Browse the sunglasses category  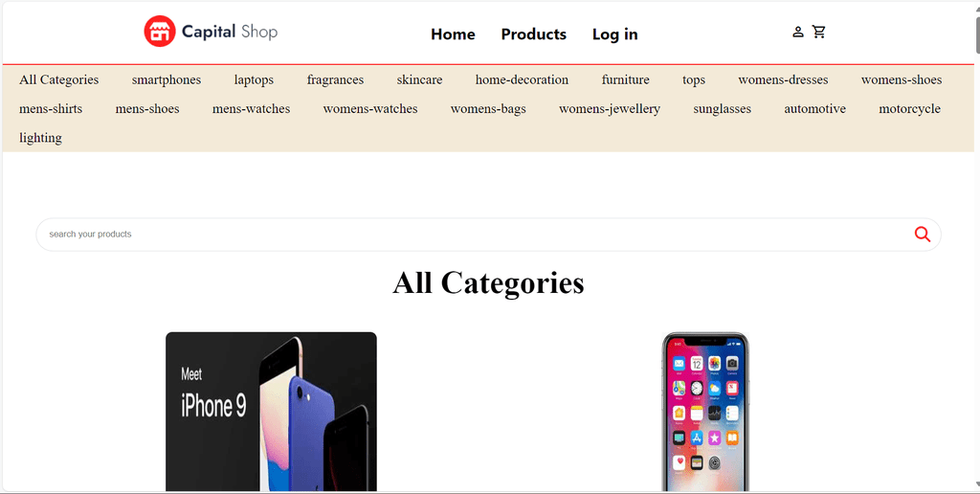722,109
